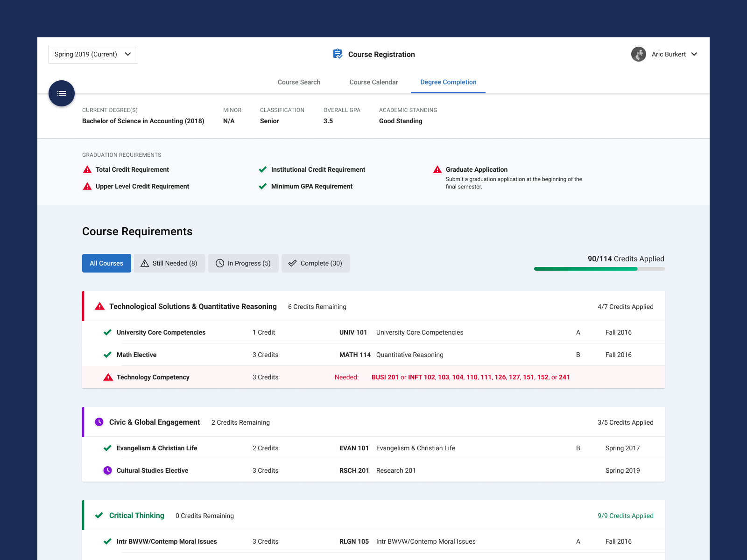Filter by In Progress (5) courses

point(243,263)
